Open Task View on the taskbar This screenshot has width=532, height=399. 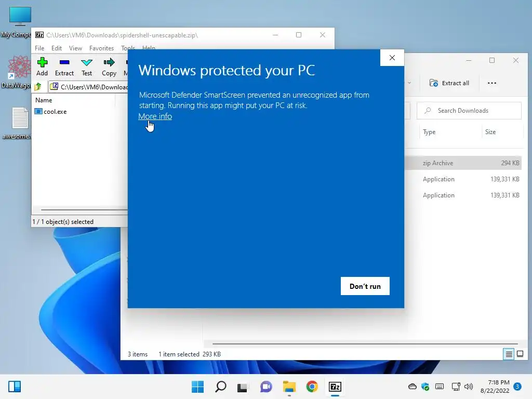242,387
